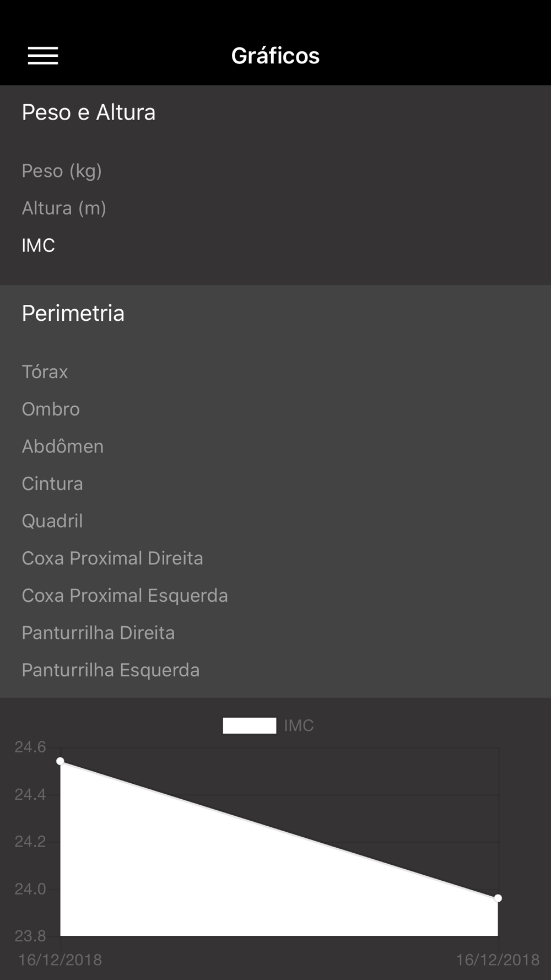Image resolution: width=551 pixels, height=980 pixels.
Task: Click the Peso e Altura section header
Action: coord(89,112)
